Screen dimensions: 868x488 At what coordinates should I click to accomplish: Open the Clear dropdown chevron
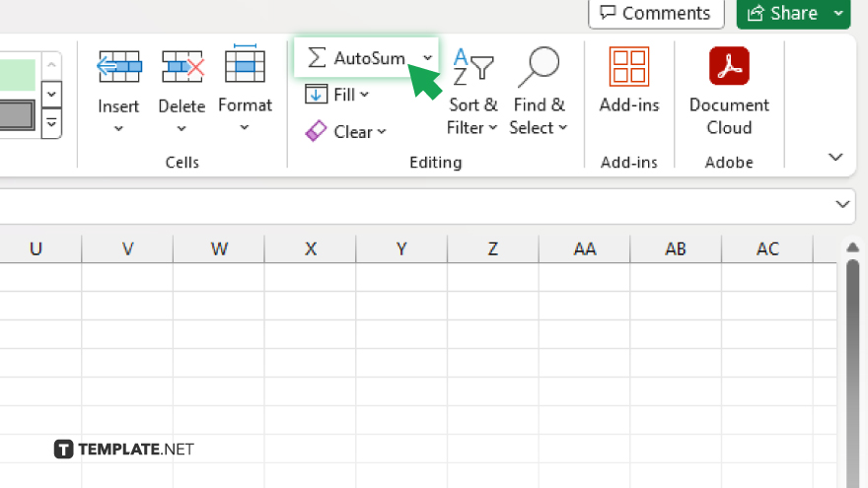382,132
